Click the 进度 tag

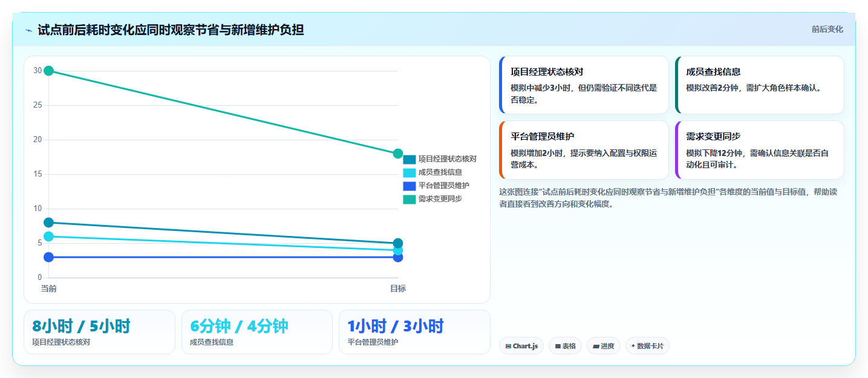pos(604,346)
